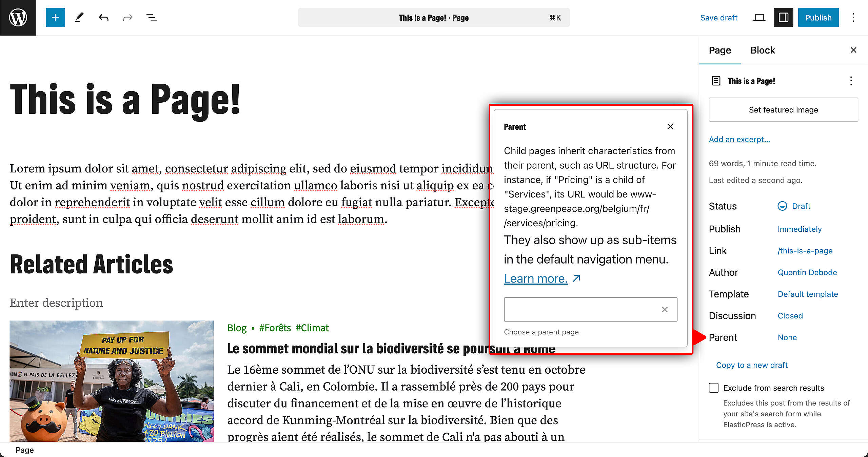The height and width of the screenshot is (457, 868).
Task: Undo the last change
Action: 103,18
